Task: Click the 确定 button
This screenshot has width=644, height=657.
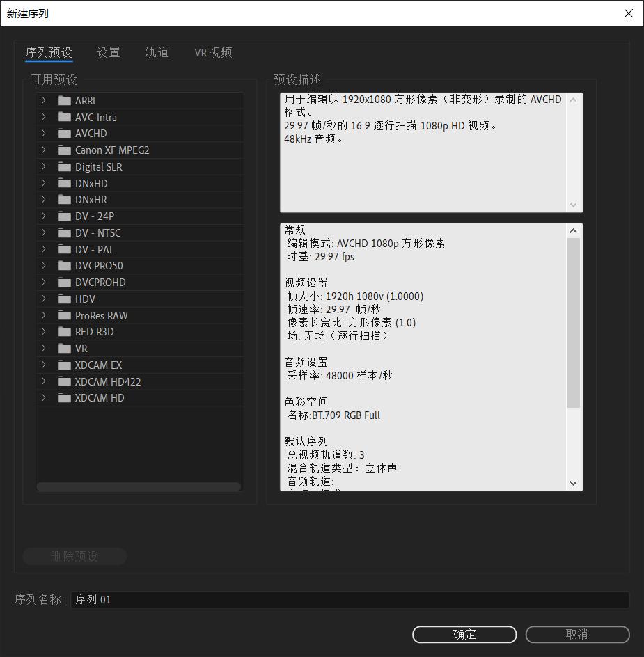Action: [x=464, y=634]
